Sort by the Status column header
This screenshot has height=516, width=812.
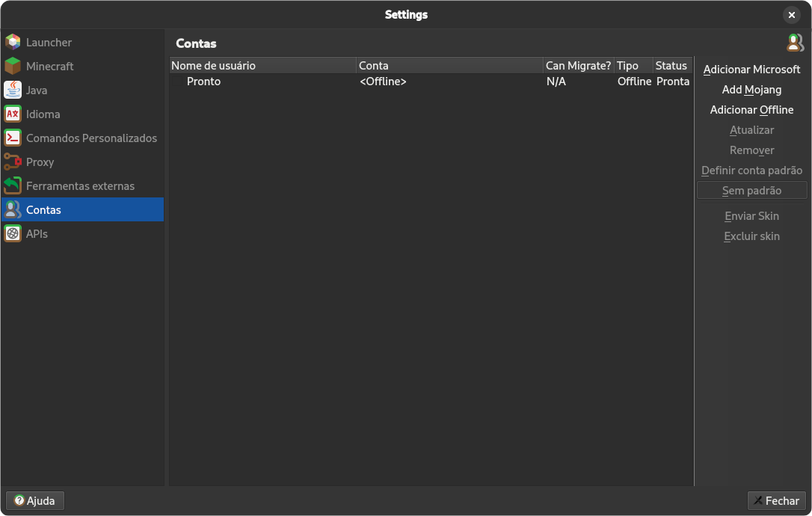click(x=673, y=65)
